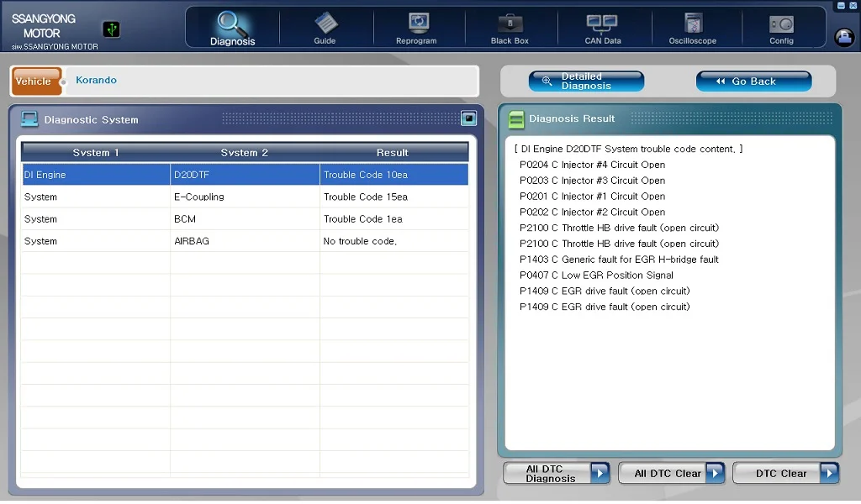The width and height of the screenshot is (861, 504).
Task: Open the Black Box icon
Action: click(510, 24)
